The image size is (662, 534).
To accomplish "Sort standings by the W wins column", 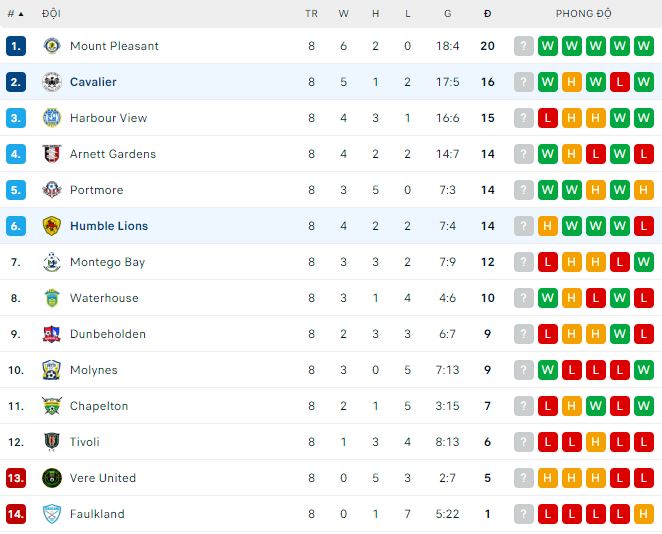I will pyautogui.click(x=344, y=14).
